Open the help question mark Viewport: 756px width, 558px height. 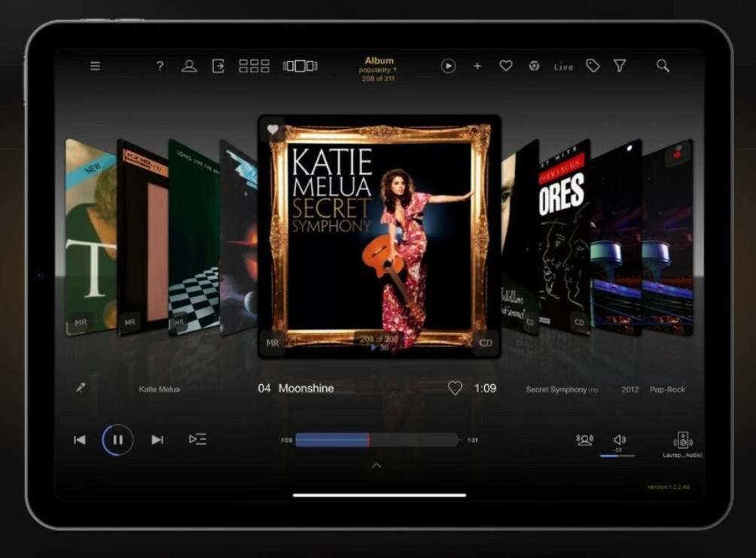coord(160,66)
